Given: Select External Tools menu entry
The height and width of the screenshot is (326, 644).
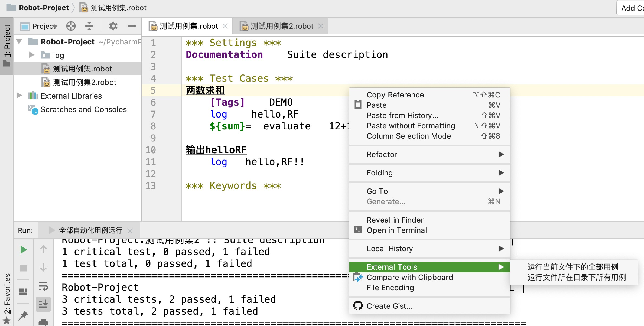Looking at the screenshot, I should [x=430, y=267].
